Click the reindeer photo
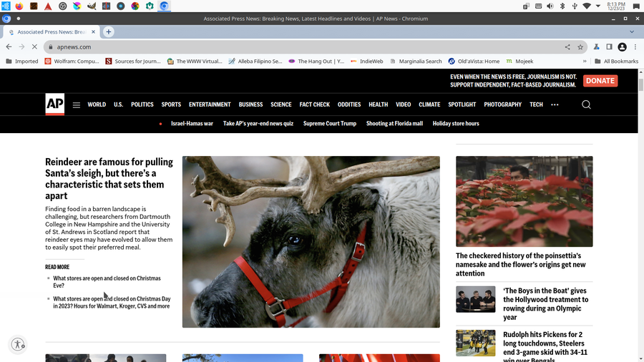This screenshot has height=362, width=644. (311, 242)
